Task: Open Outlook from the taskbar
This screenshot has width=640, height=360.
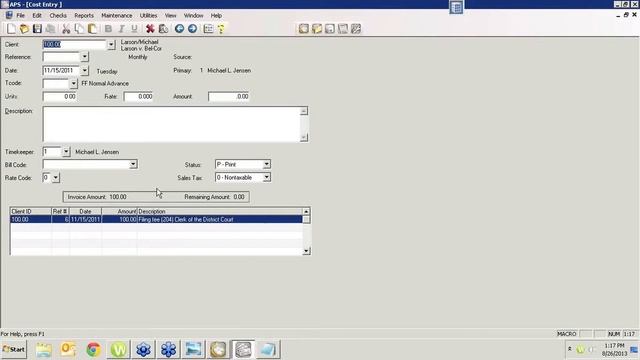Action: pos(69,349)
